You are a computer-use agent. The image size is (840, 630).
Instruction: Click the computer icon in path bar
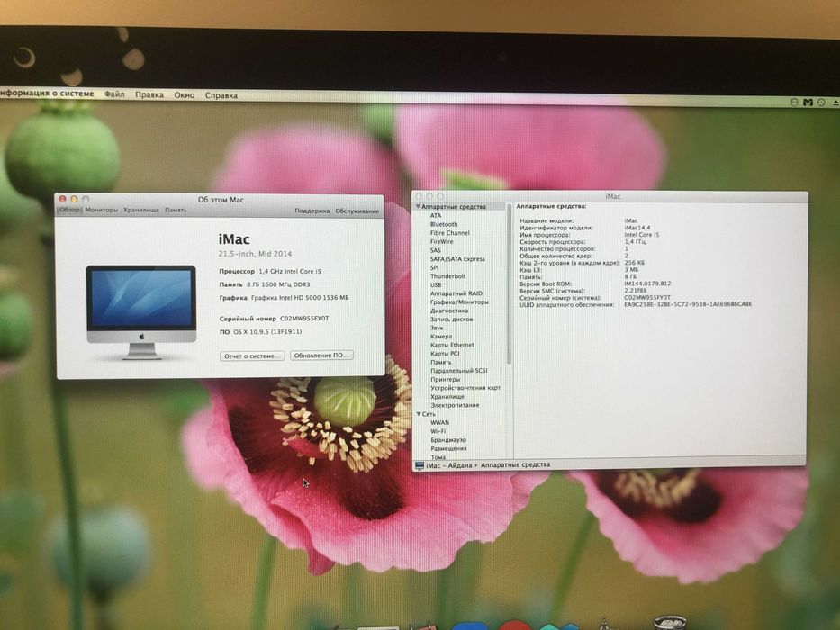[x=420, y=465]
